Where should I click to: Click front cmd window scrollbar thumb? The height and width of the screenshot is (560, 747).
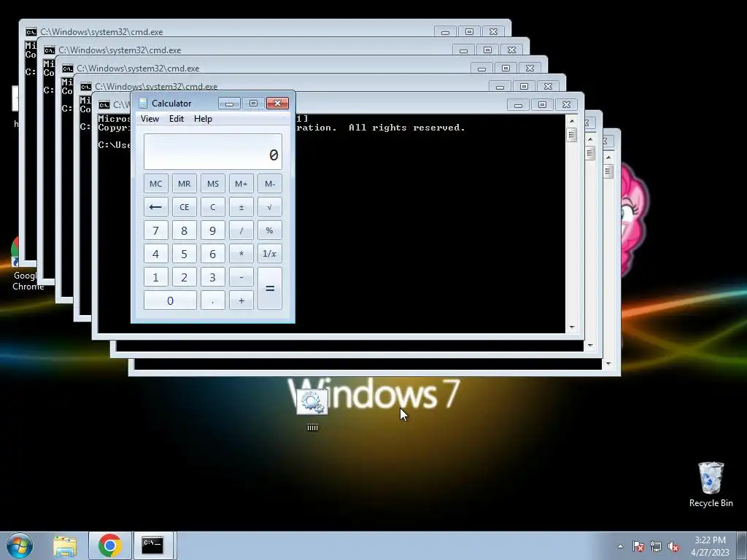(x=572, y=135)
